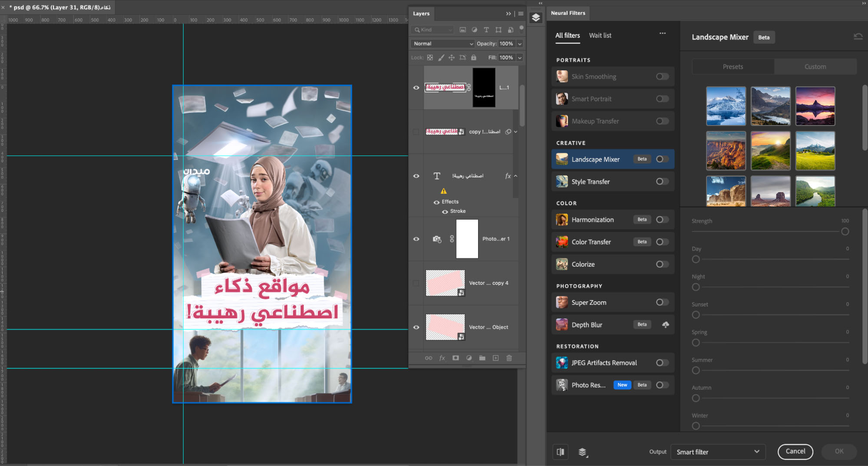Click the delete layer trash icon
Image resolution: width=868 pixels, height=466 pixels.
(509, 358)
